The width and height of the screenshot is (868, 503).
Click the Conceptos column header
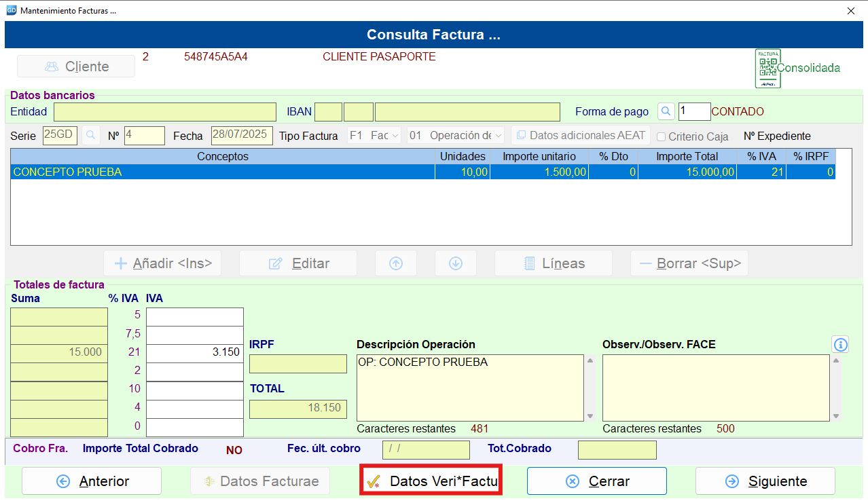tap(223, 157)
